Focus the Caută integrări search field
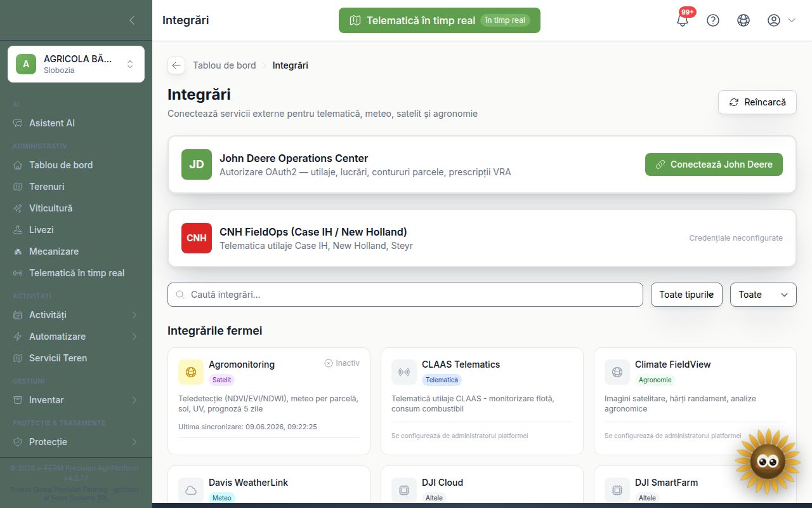The height and width of the screenshot is (508, 812). (405, 295)
